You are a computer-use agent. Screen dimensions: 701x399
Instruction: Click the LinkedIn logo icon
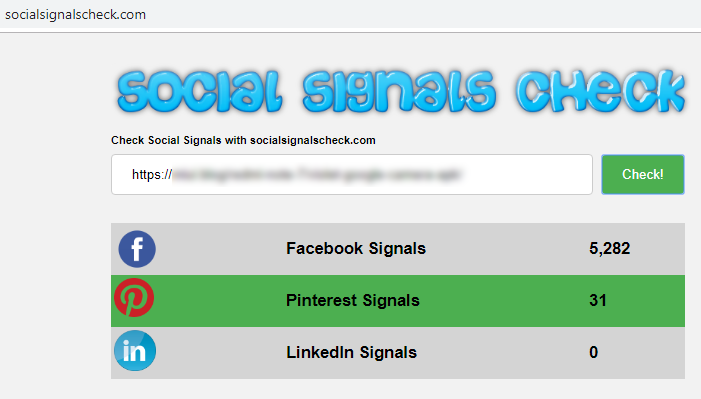(135, 351)
